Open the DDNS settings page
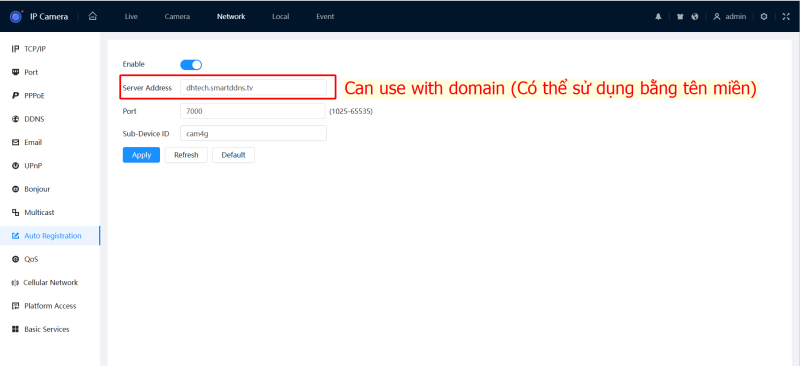Image resolution: width=800 pixels, height=366 pixels. point(50,119)
